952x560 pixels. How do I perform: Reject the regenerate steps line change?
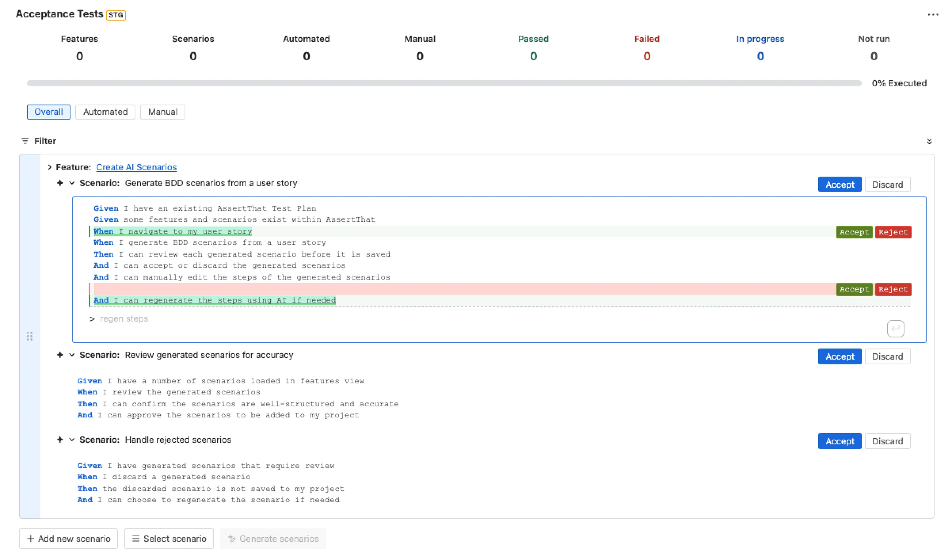[x=893, y=289]
